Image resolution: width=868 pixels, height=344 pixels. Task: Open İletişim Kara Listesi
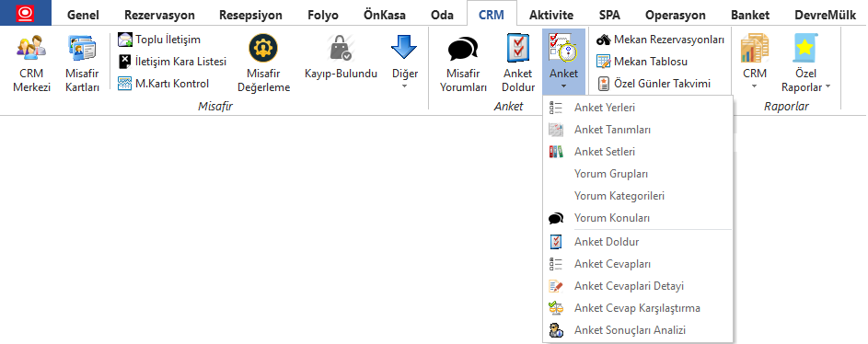click(172, 62)
